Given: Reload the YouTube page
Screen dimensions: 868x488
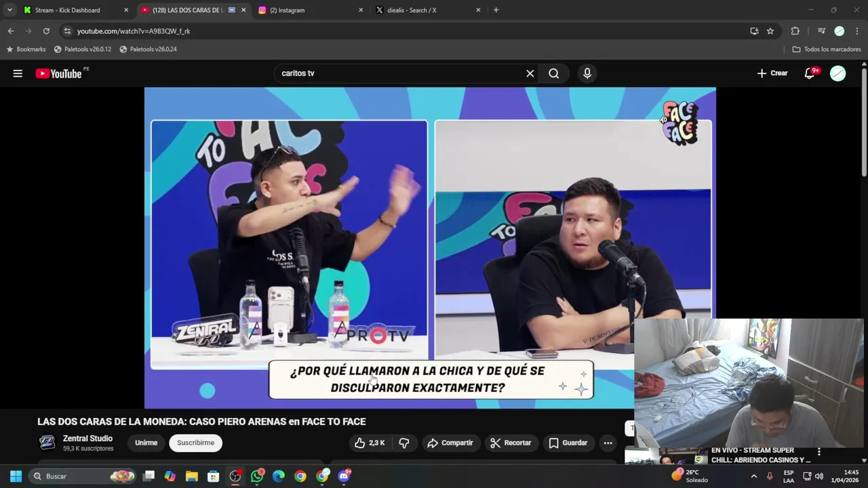Looking at the screenshot, I should (46, 31).
